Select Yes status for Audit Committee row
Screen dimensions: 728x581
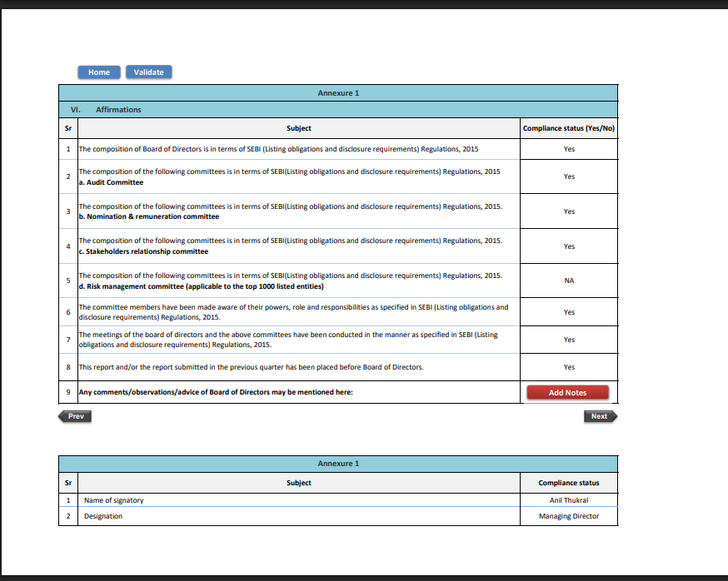(569, 176)
